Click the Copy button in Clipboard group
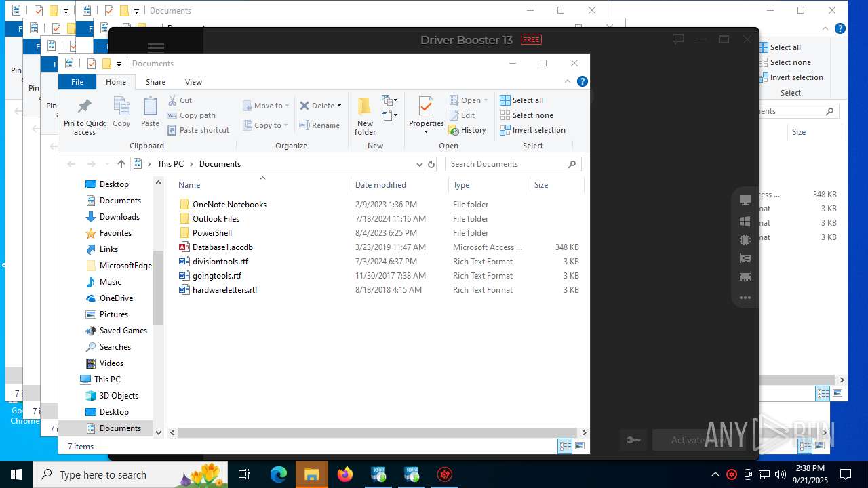 (x=121, y=113)
